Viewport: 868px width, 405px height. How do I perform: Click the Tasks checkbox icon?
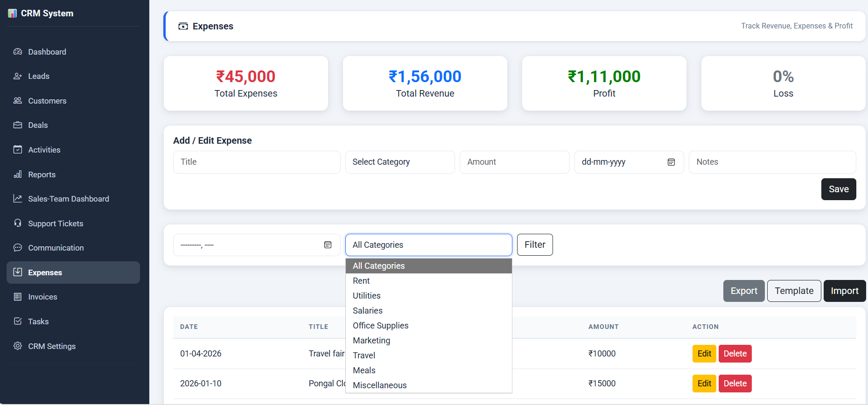(18, 321)
